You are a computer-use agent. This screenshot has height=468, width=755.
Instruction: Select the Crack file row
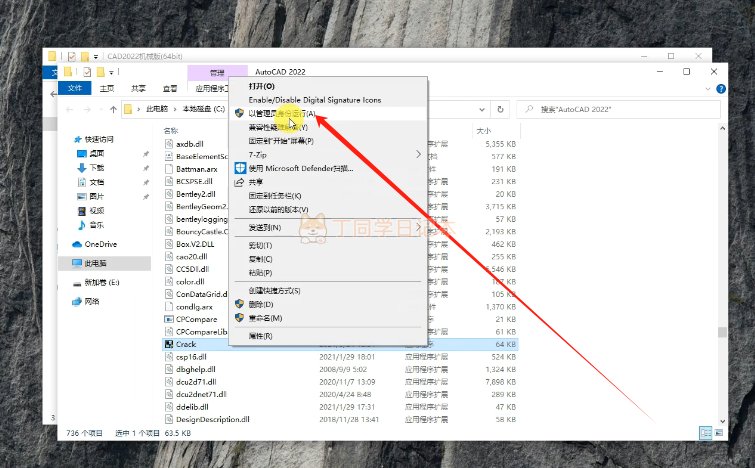[340, 344]
